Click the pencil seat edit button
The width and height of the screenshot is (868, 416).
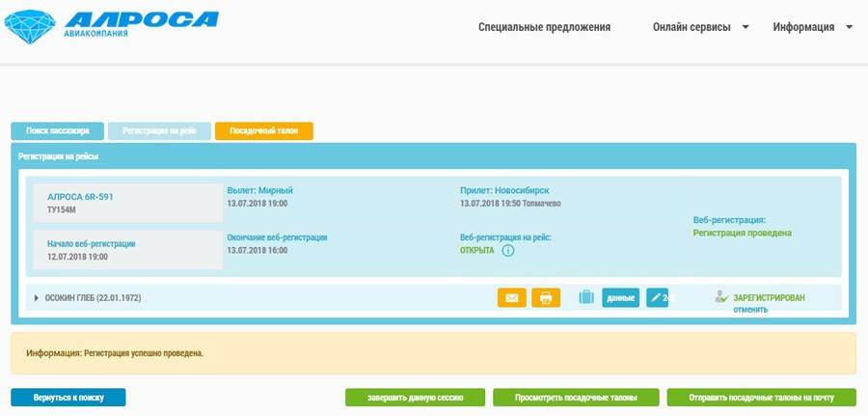click(658, 298)
